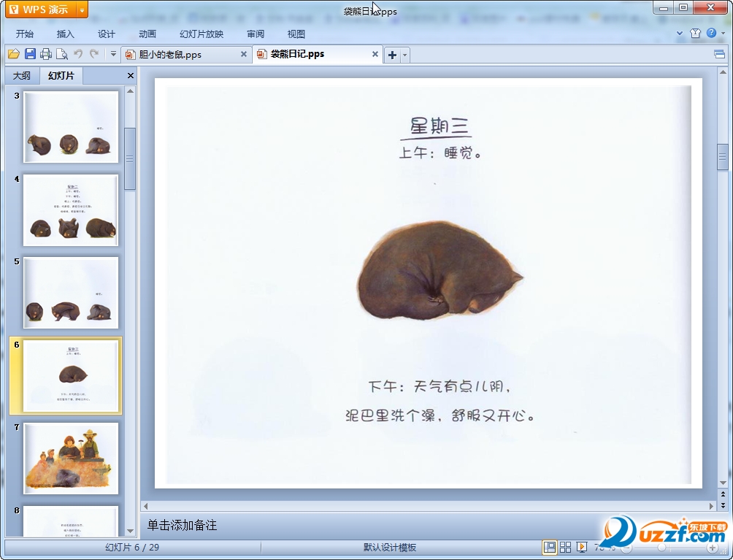Click the horizontal scrollbar left arrow

(146, 506)
